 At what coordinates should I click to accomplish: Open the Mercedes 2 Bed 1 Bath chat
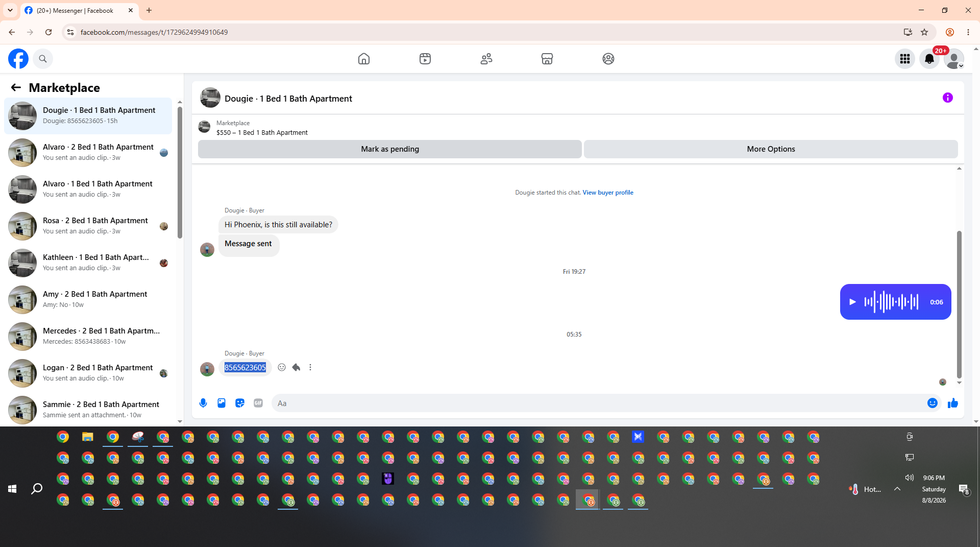88,337
